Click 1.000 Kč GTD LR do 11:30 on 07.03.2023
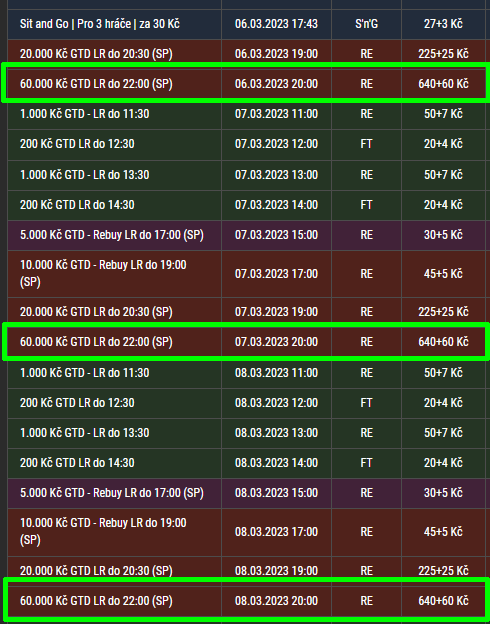Image resolution: width=490 pixels, height=624 pixels. [247, 114]
